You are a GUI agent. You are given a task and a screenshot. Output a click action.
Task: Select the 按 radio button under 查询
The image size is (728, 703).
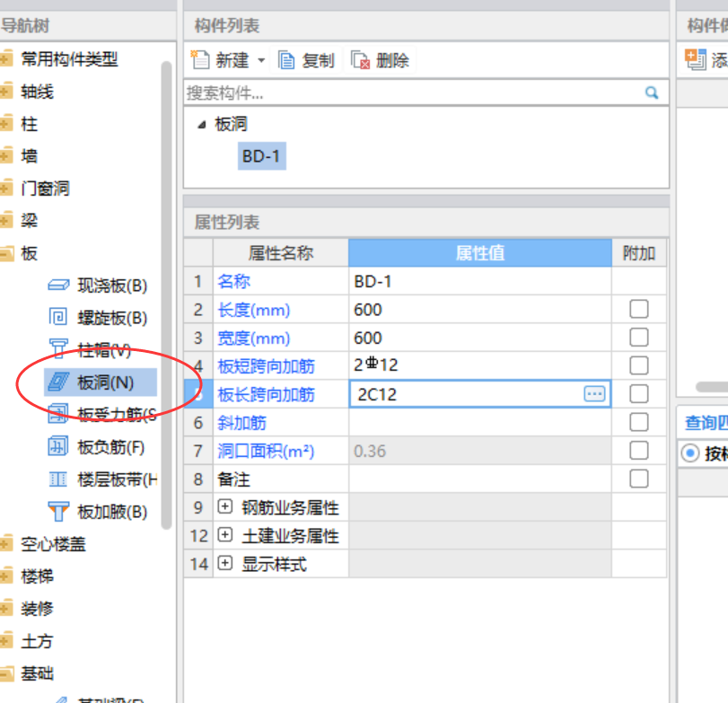click(x=690, y=453)
